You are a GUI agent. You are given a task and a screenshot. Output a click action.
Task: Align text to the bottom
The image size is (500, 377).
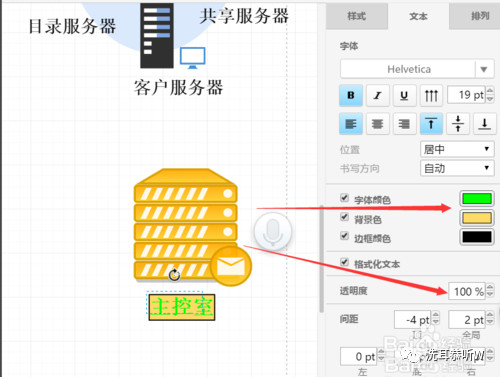point(485,124)
